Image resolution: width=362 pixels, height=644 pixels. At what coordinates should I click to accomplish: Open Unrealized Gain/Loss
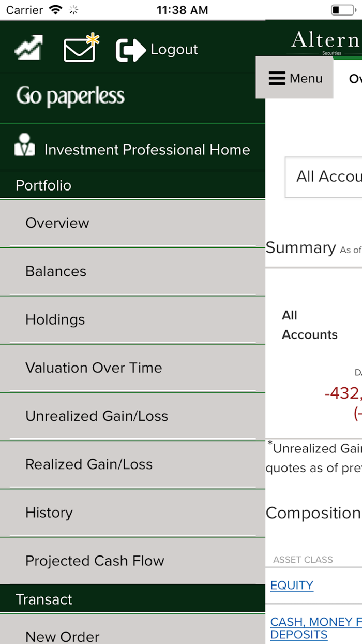click(96, 416)
